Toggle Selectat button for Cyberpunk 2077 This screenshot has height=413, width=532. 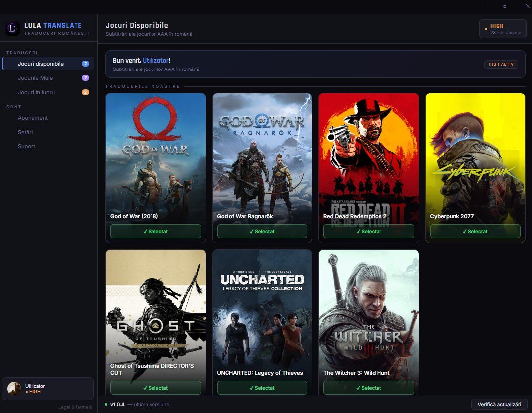tap(475, 232)
